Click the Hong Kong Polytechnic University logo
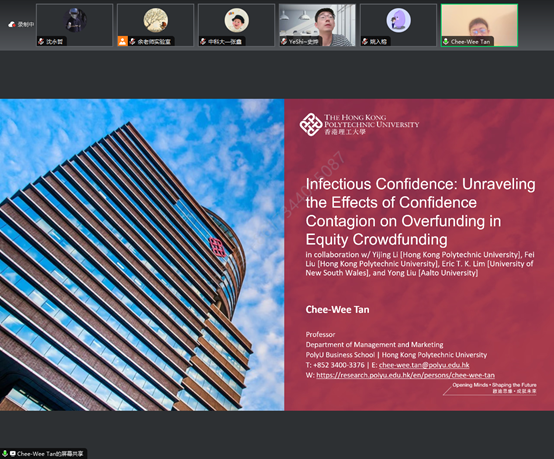This screenshot has height=459, width=554. 359,124
